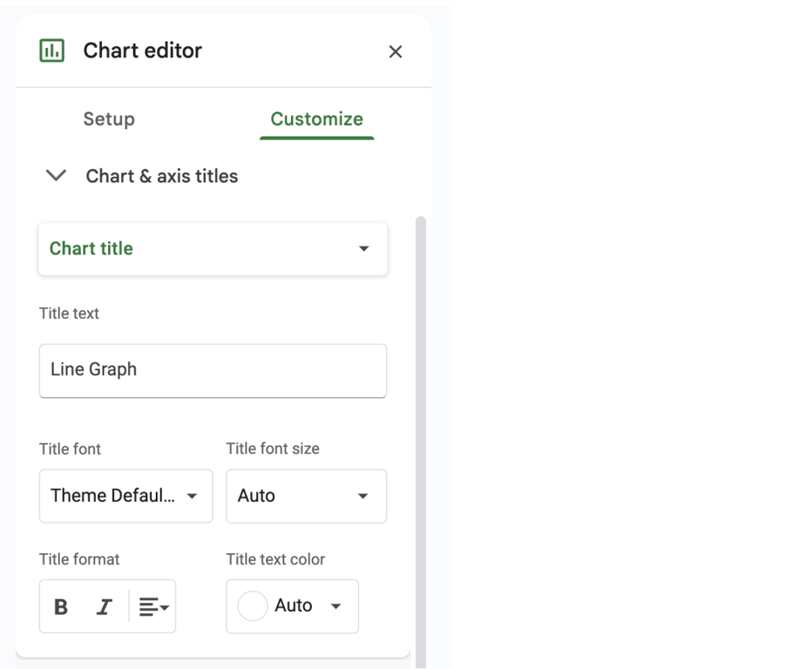Click the Chart & axis titles heading
812x669 pixels.
161,176
